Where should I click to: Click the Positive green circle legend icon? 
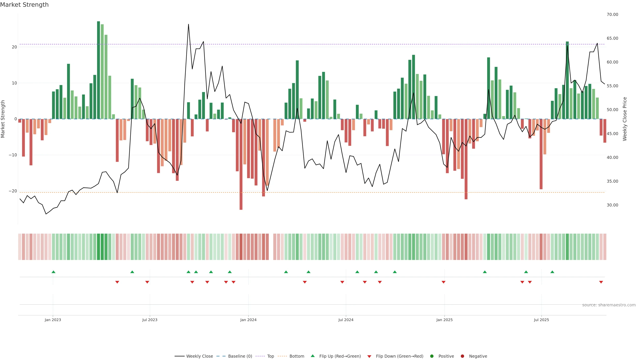432,356
